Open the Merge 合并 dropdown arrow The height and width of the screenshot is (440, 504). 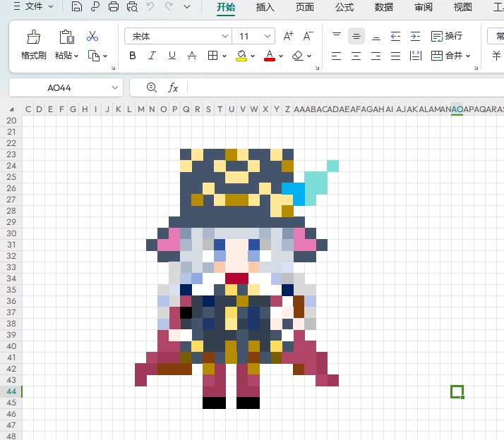468,56
